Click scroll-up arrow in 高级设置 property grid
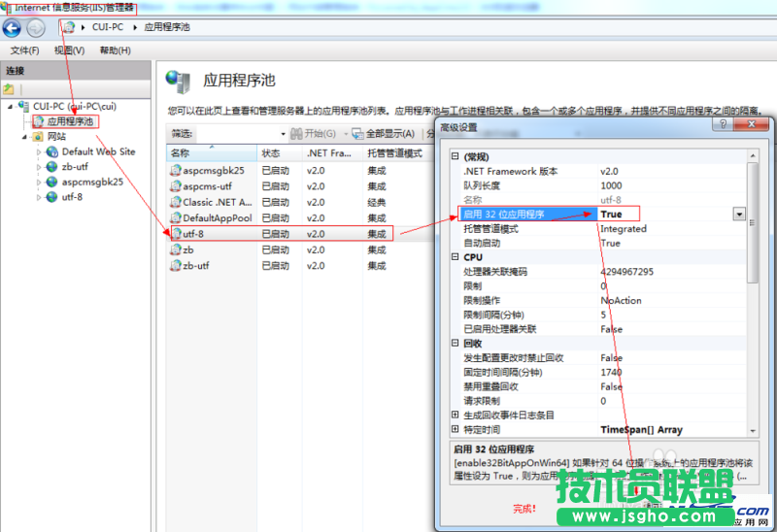The image size is (777, 532). (752, 156)
